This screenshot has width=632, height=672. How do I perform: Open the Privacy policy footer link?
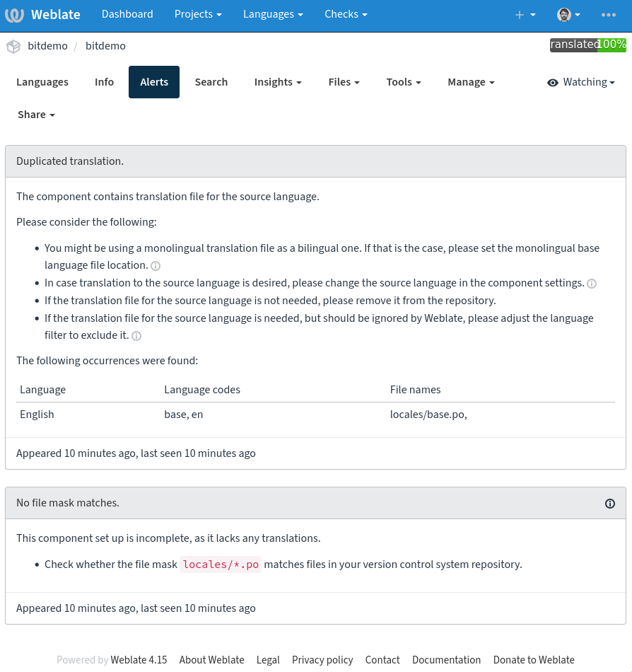pyautogui.click(x=322, y=660)
